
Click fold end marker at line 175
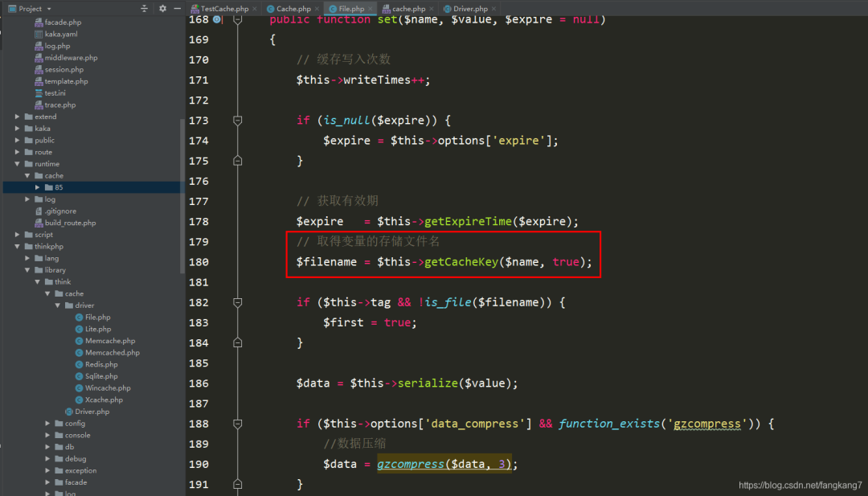237,161
